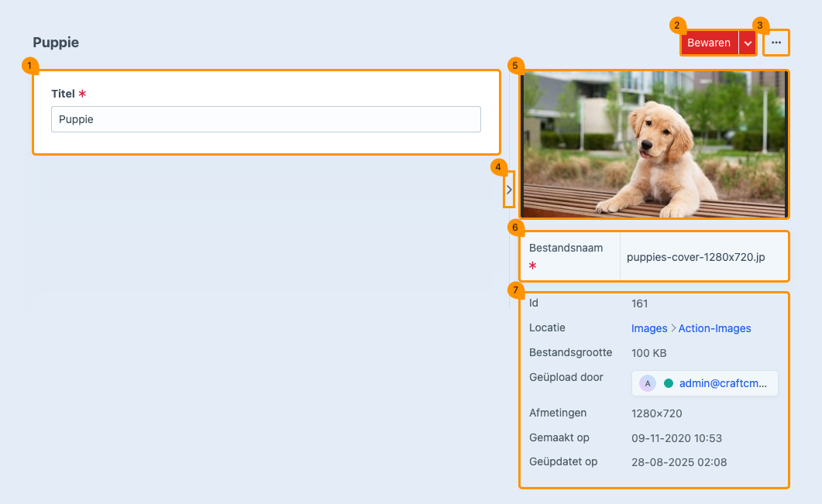Open the three-dots more actions menu
This screenshot has height=504, width=822.
(x=776, y=43)
